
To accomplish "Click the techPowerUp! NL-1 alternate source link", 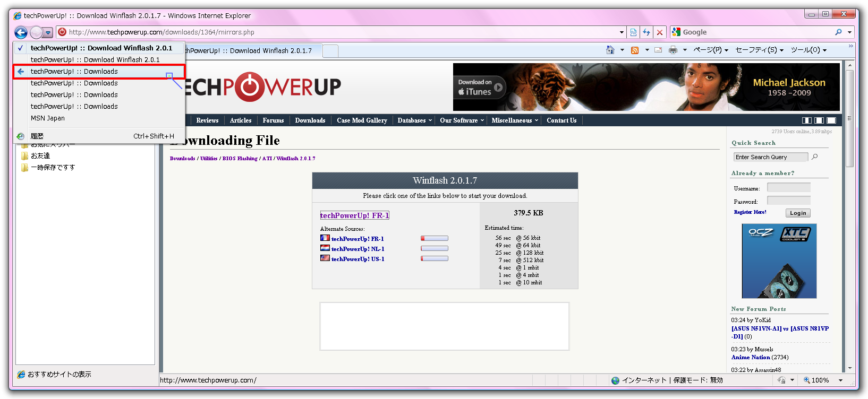I will click(358, 249).
